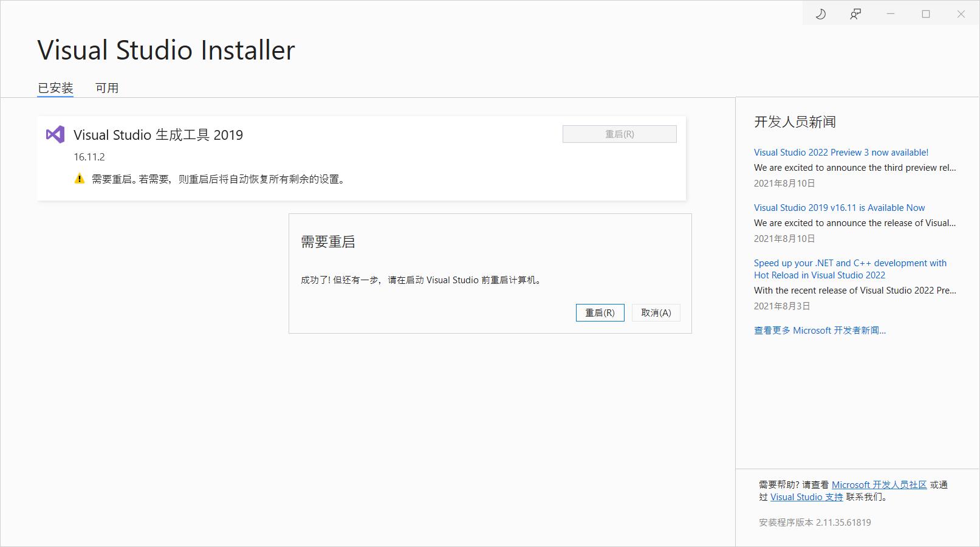This screenshot has width=980, height=547.
Task: Click message 成功了! 但还有一步 text
Action: 421,280
